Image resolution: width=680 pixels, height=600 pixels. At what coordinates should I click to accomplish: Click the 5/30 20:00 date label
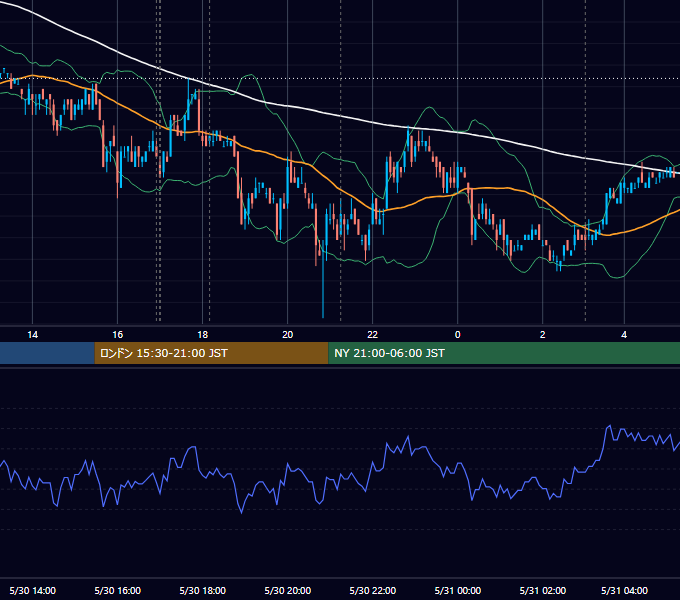click(288, 590)
